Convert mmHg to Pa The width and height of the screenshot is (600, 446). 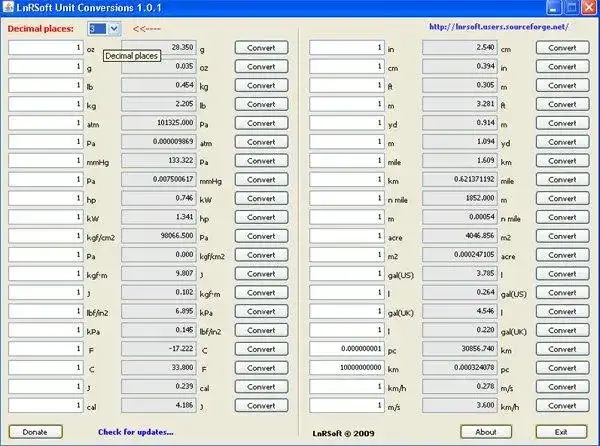coord(261,161)
